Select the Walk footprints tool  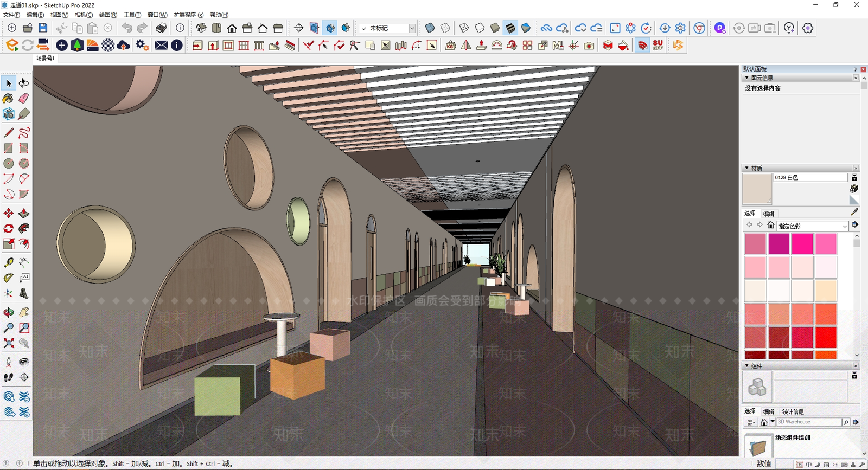(x=9, y=377)
